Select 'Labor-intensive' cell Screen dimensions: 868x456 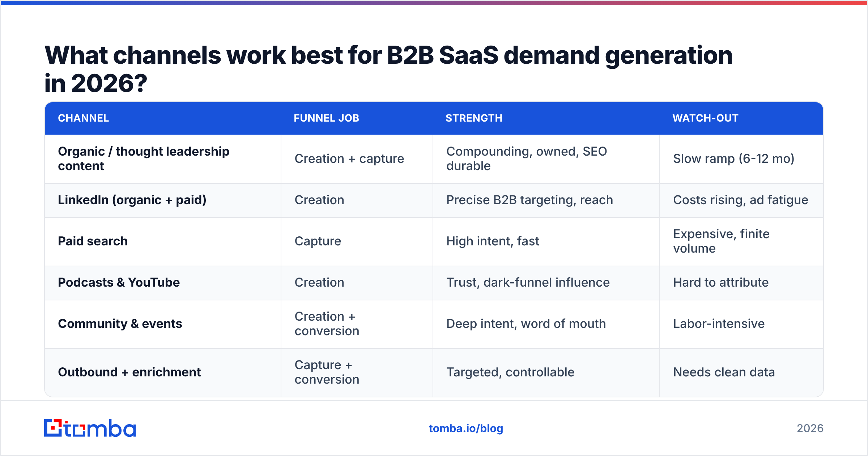tap(741, 324)
